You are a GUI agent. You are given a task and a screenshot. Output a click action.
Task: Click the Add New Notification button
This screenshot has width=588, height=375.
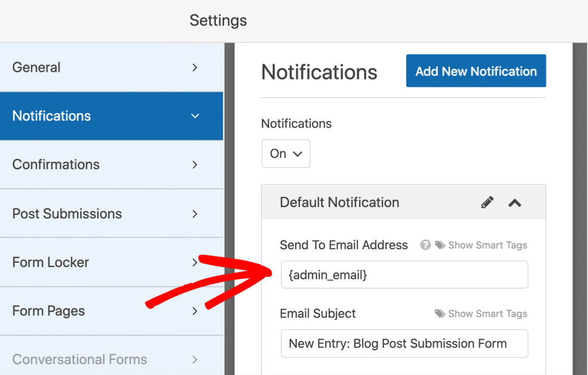click(476, 71)
